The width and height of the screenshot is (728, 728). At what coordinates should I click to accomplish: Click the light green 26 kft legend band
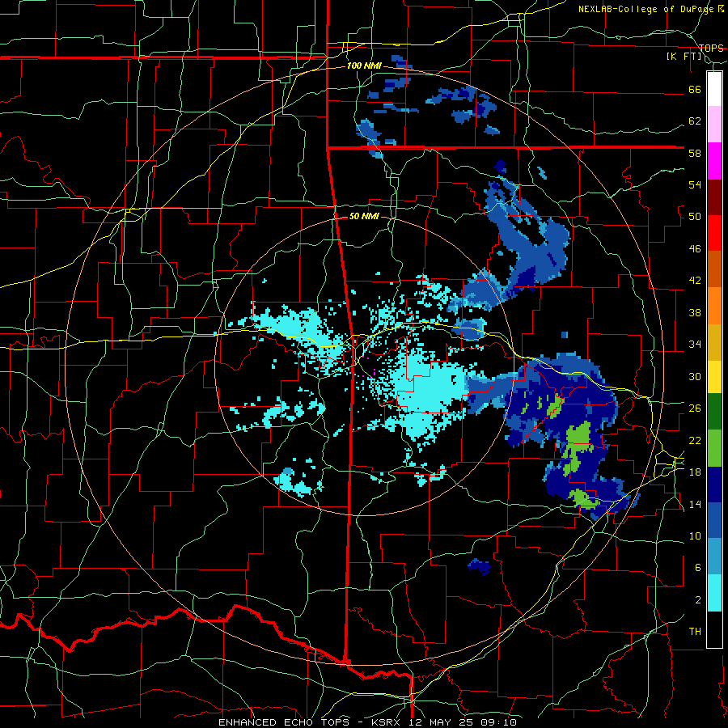click(x=714, y=448)
